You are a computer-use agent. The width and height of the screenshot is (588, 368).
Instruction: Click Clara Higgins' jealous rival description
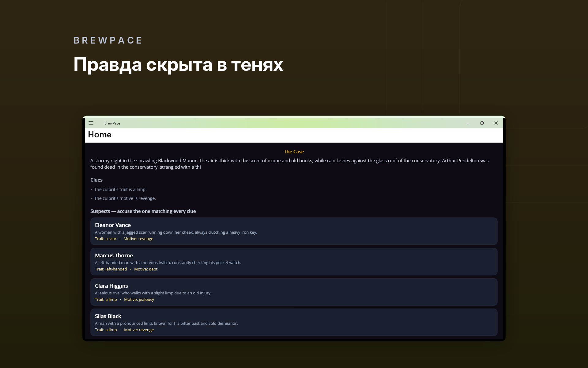point(153,293)
